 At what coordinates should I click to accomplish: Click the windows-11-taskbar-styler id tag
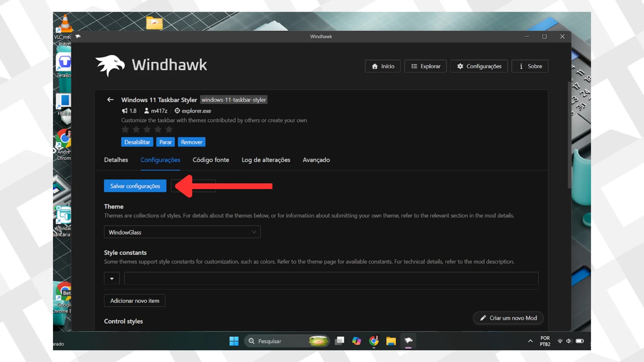(x=234, y=100)
